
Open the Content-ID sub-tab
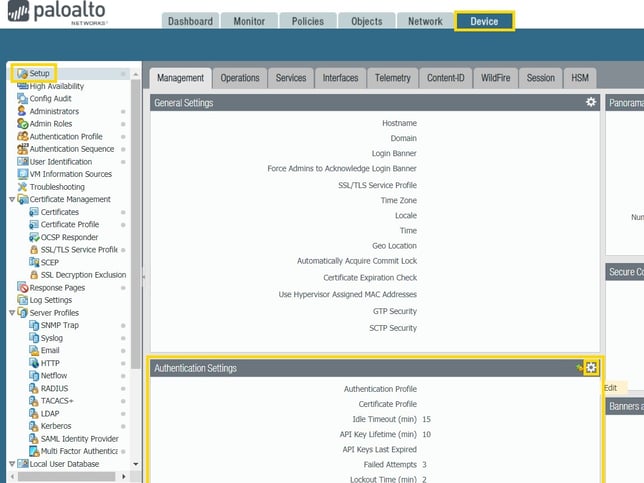tap(446, 78)
